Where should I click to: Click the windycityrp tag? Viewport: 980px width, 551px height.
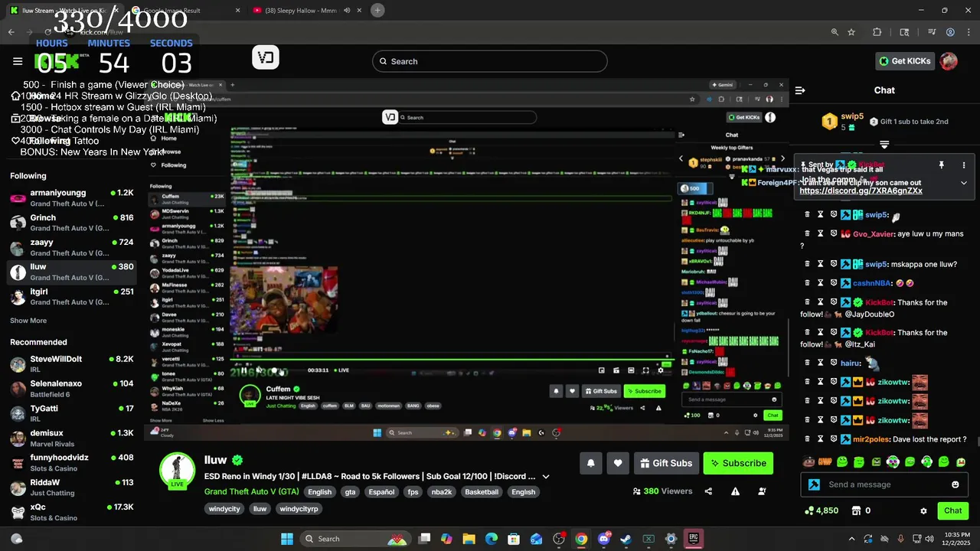pos(299,509)
